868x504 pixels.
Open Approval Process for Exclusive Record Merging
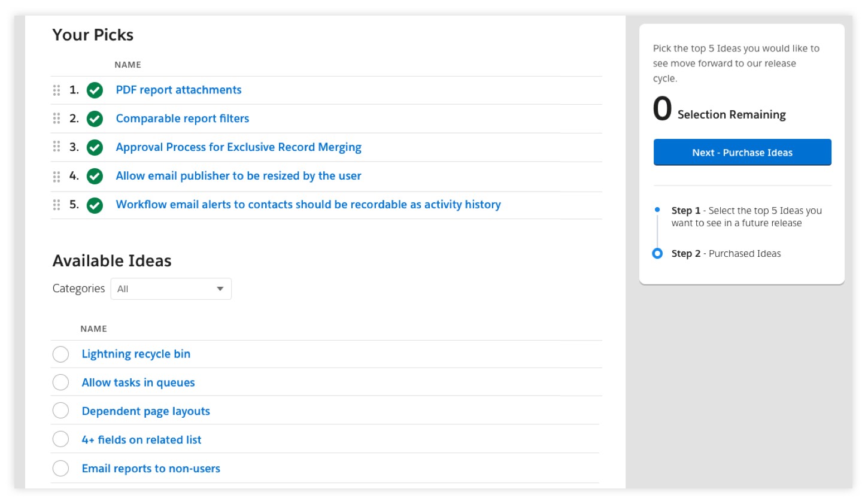coord(238,147)
